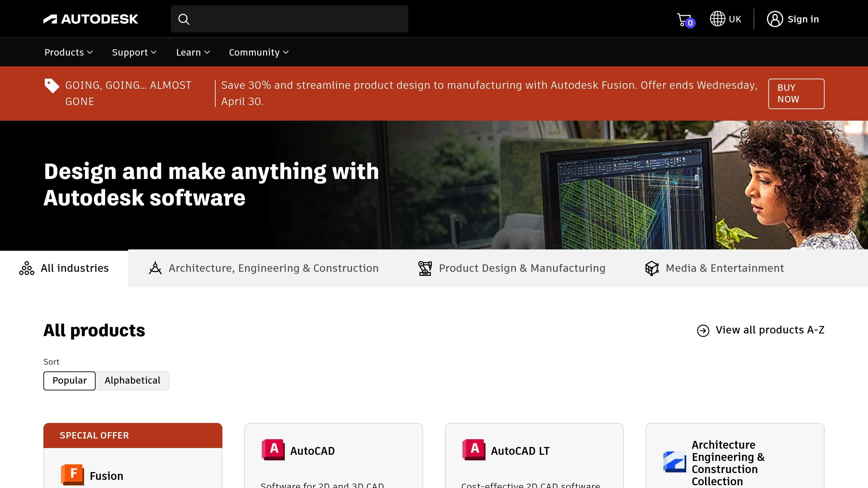Click the globe region icon
The height and width of the screenshot is (488, 868).
717,19
